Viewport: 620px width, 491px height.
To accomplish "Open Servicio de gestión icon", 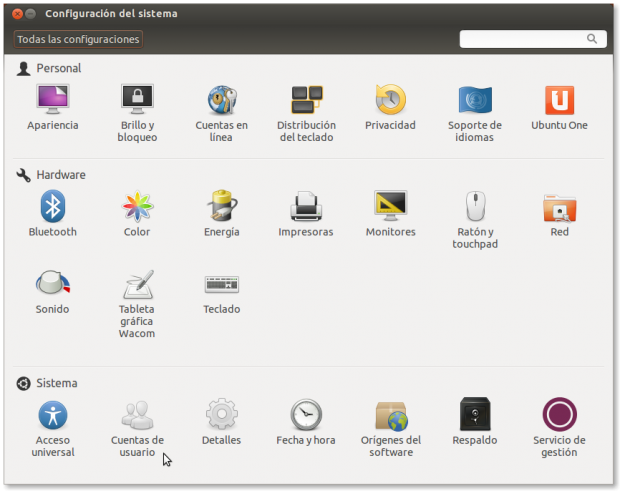I will [x=560, y=414].
